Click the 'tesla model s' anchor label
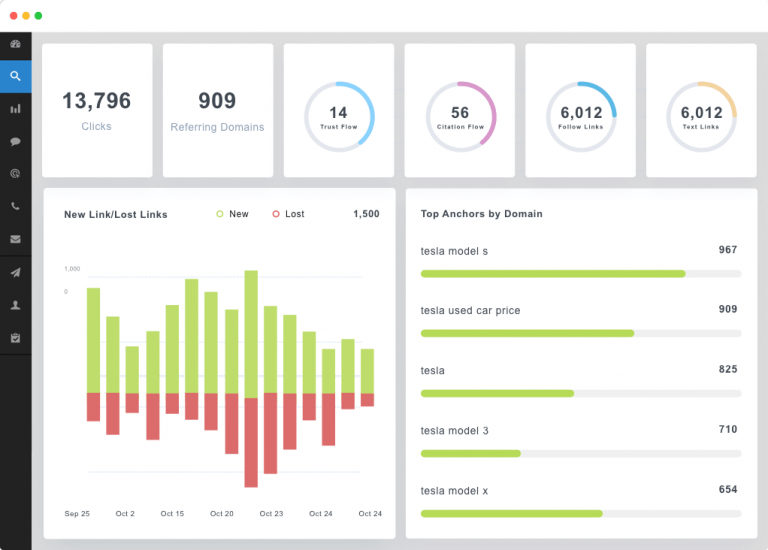Viewport: 768px width, 550px height. coord(454,251)
